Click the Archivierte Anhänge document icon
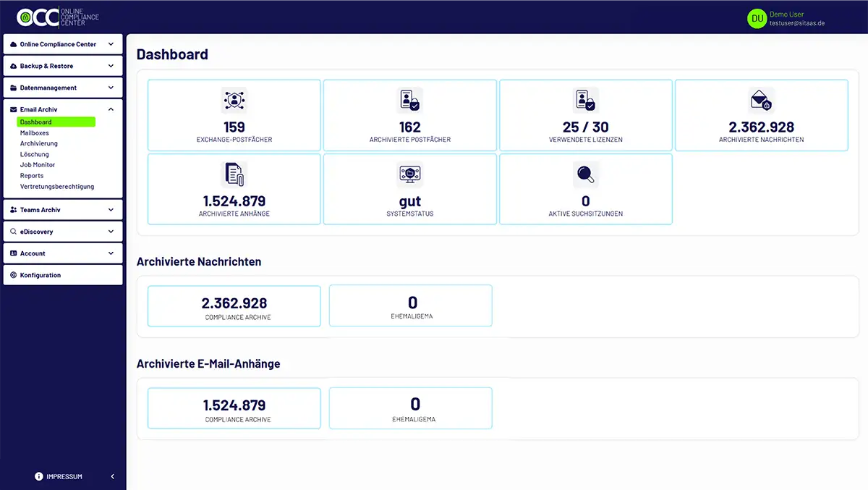Screen dimensions: 868x490 234,174
